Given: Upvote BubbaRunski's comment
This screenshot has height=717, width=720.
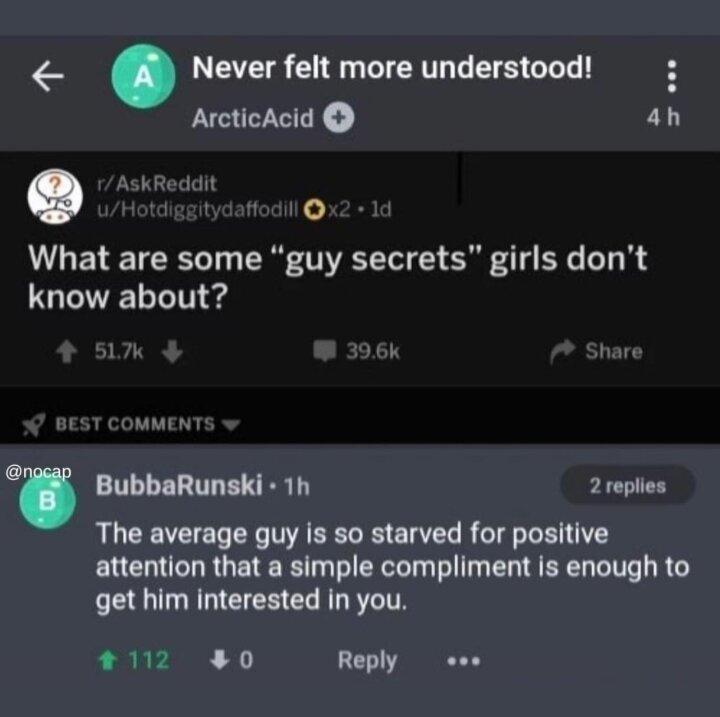Looking at the screenshot, I should [107, 661].
